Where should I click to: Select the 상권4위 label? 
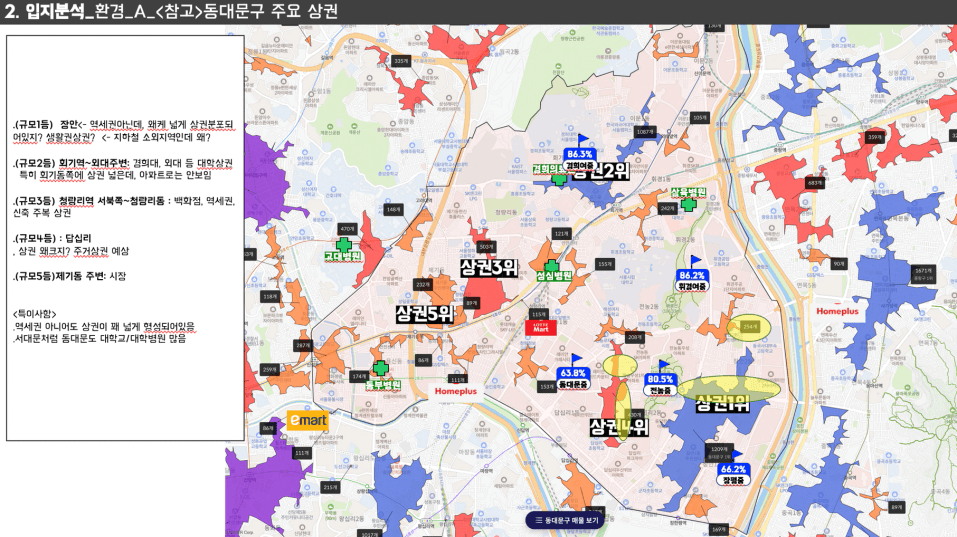618,428
